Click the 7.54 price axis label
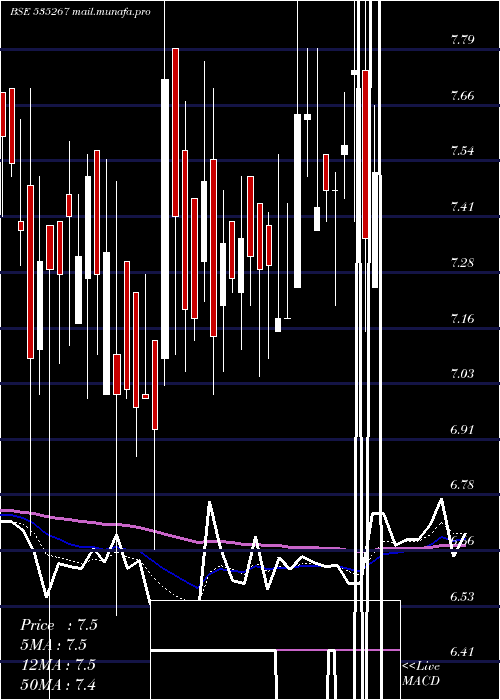Viewport: 500px width, 700px height. coord(462,151)
